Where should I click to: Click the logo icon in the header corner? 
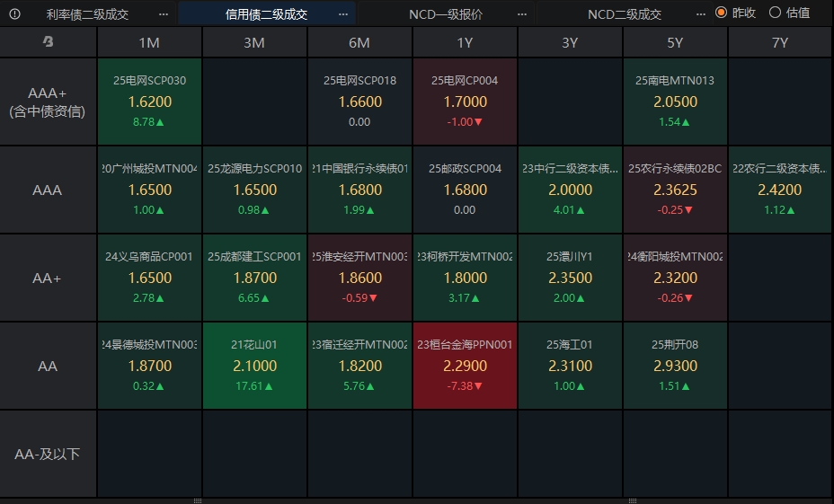tap(48, 42)
